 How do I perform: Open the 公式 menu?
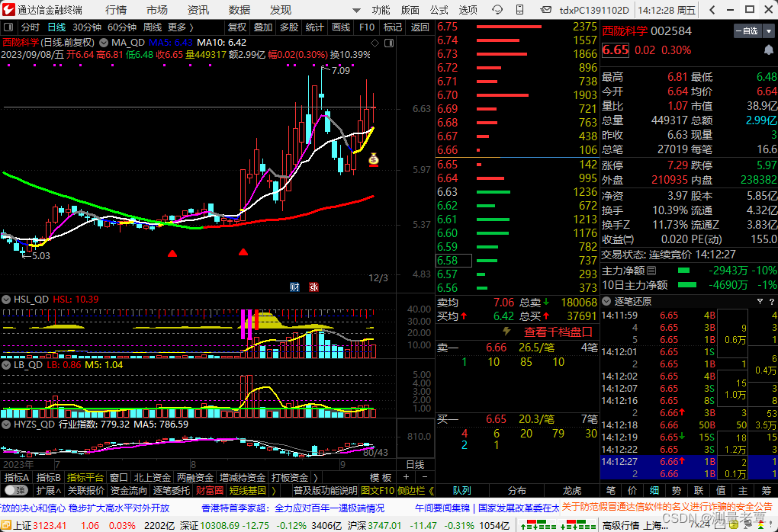pyautogui.click(x=439, y=10)
